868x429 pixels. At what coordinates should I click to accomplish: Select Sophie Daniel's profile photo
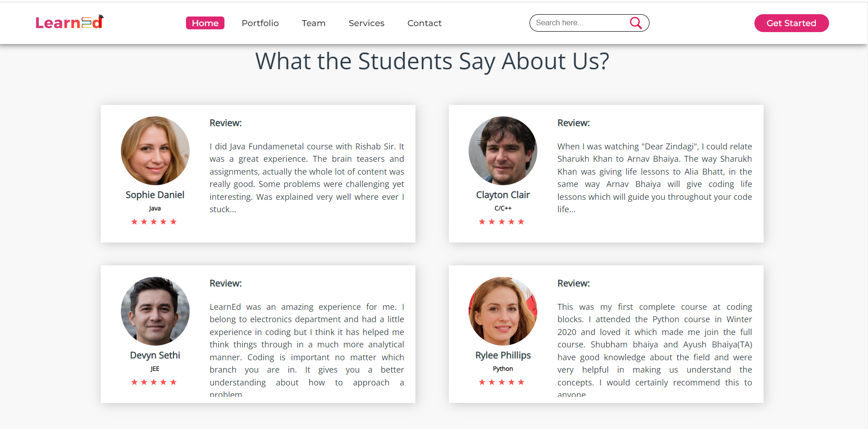155,150
